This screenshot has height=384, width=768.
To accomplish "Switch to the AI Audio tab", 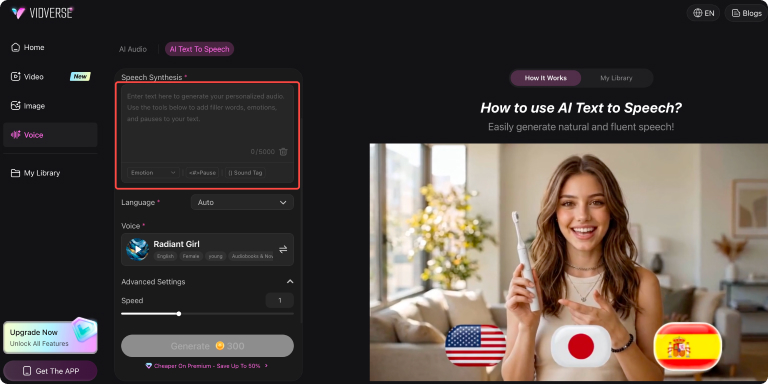I will coord(133,49).
